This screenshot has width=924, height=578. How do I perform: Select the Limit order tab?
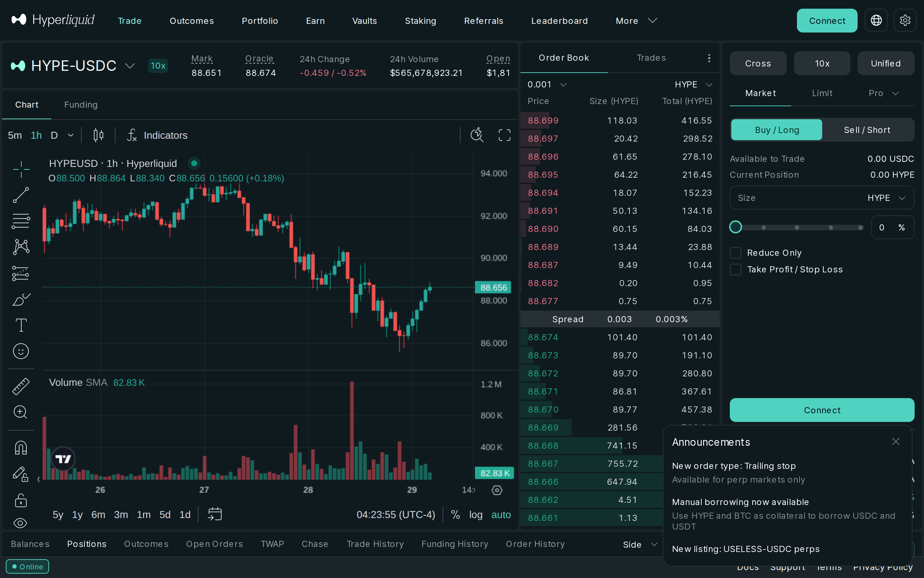click(822, 93)
